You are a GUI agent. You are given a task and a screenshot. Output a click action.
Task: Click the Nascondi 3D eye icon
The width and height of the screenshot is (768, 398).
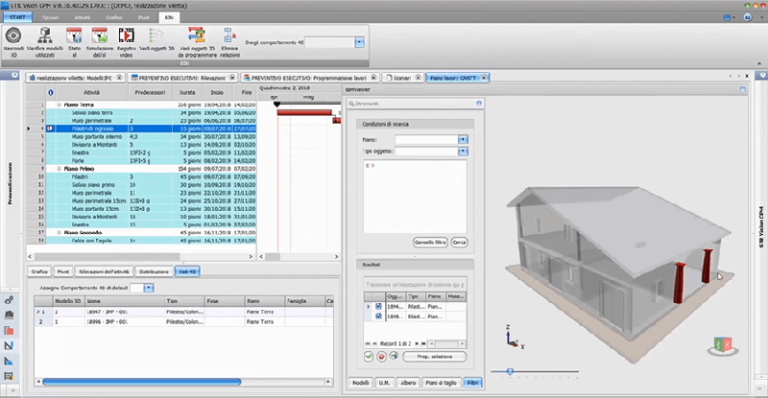(13, 35)
